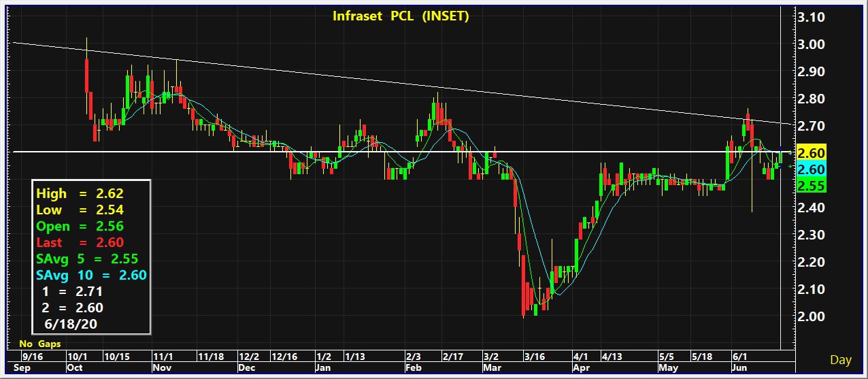
Task: Click the 1/13 date axis label
Action: tap(354, 357)
